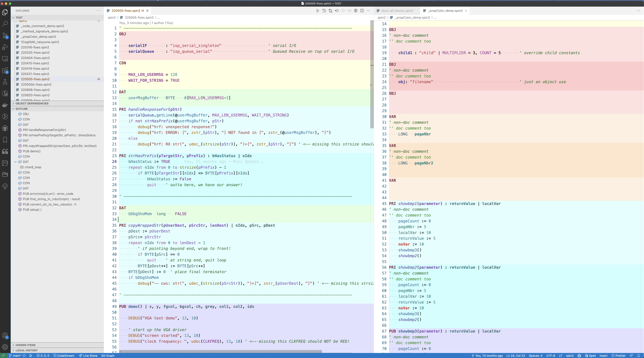Click the open previous revision icon

tap(337, 11)
